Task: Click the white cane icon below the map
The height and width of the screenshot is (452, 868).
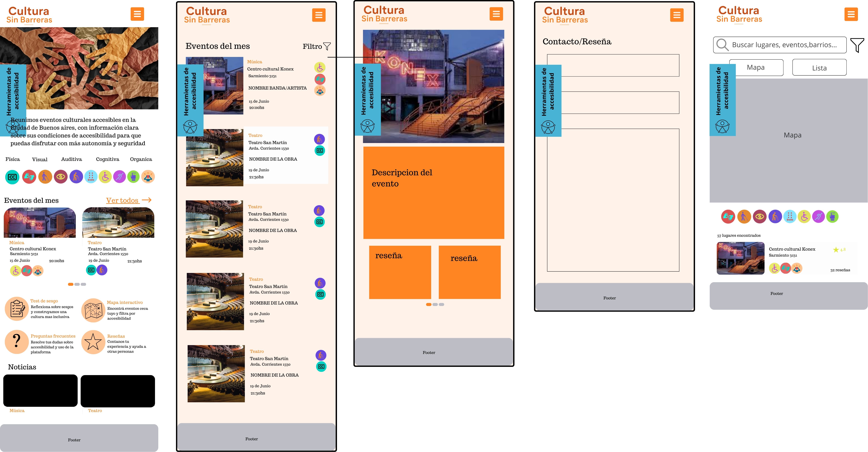Action: [x=744, y=216]
